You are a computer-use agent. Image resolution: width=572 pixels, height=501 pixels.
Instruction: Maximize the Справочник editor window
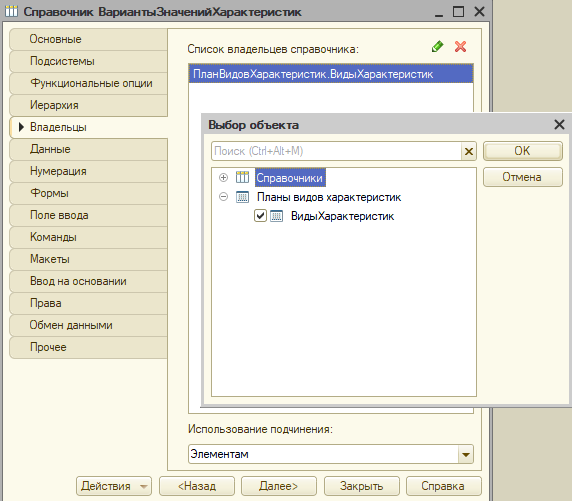pos(459,11)
